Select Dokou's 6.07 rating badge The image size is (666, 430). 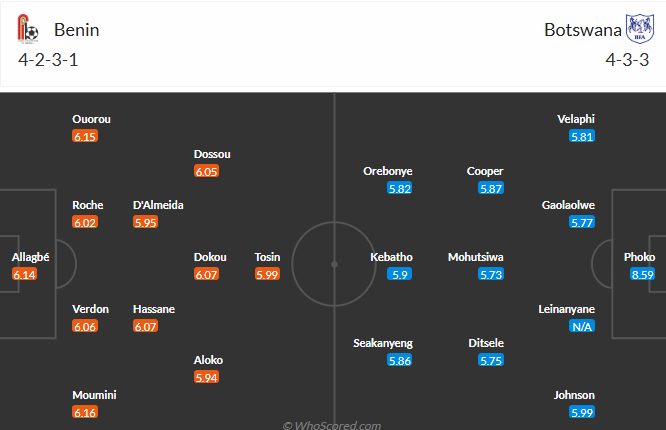[206, 274]
